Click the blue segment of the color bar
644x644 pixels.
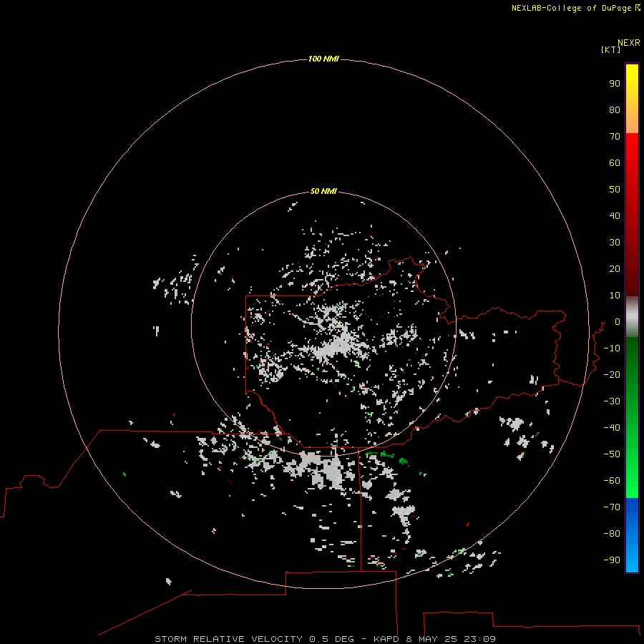[x=632, y=535]
